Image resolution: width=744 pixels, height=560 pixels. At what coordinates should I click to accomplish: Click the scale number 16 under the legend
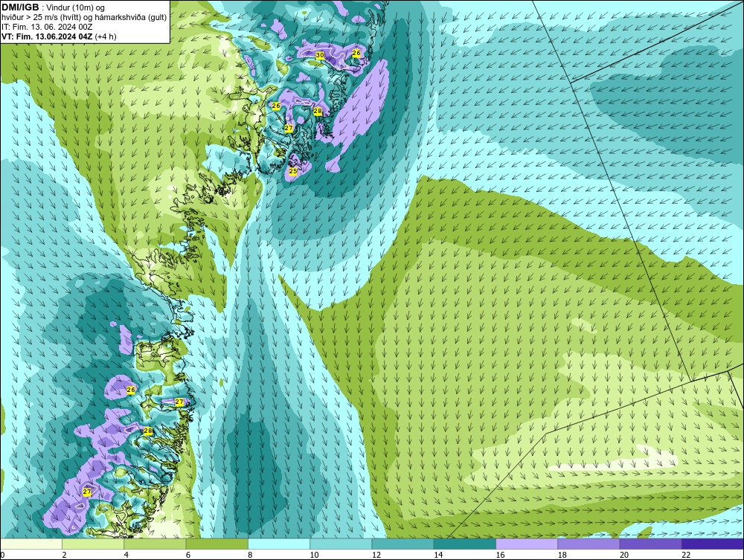500,555
